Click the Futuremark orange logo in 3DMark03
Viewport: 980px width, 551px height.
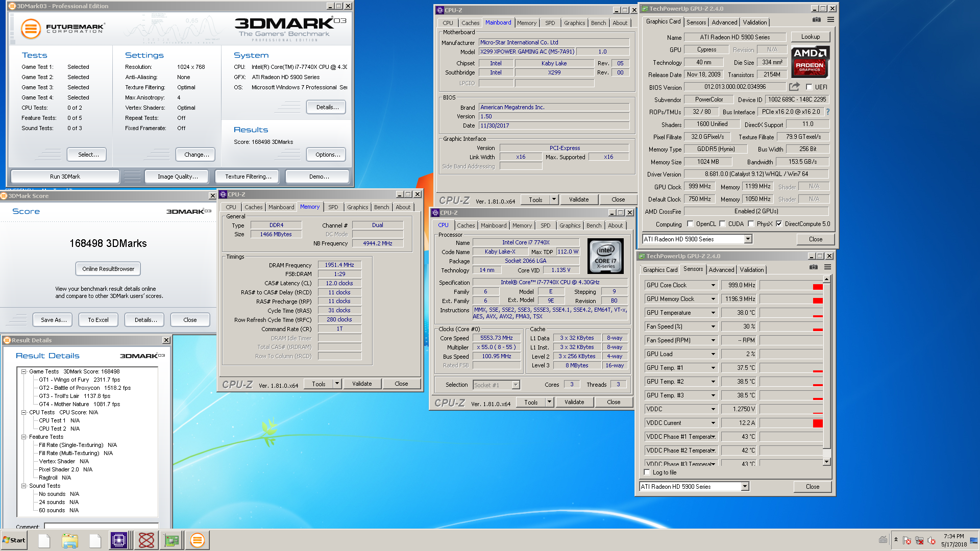[31, 29]
